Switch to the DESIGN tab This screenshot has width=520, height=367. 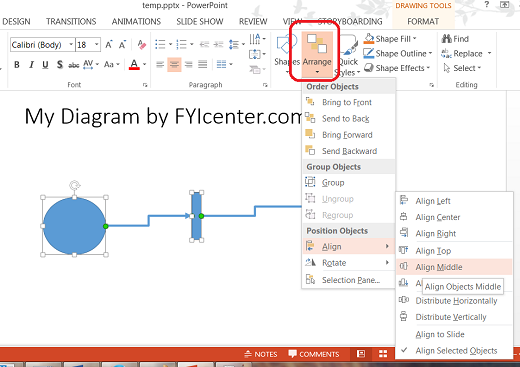pyautogui.click(x=16, y=22)
